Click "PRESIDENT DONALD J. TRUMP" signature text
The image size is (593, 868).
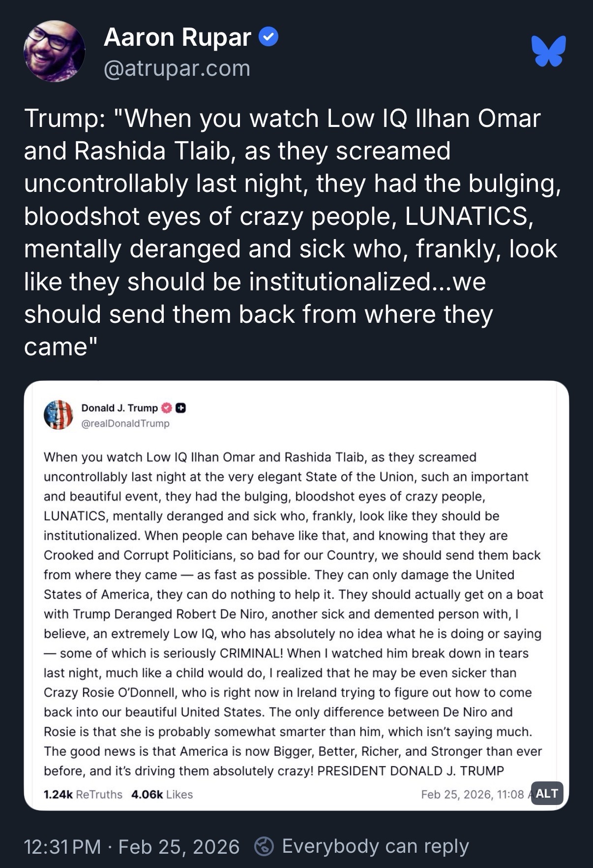(411, 771)
